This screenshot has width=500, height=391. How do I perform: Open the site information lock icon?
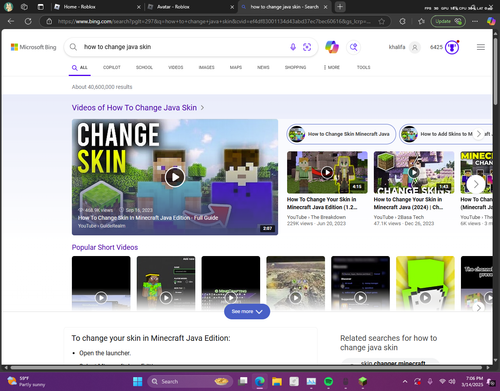[49, 21]
